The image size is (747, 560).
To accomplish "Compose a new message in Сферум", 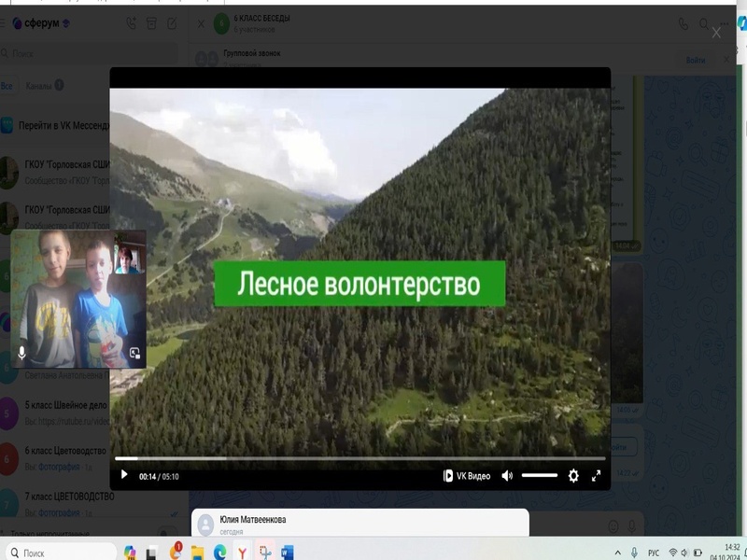I will coord(172,22).
